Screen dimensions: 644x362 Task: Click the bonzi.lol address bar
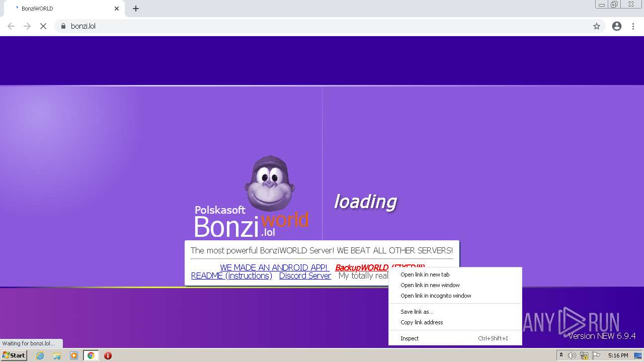click(322, 26)
